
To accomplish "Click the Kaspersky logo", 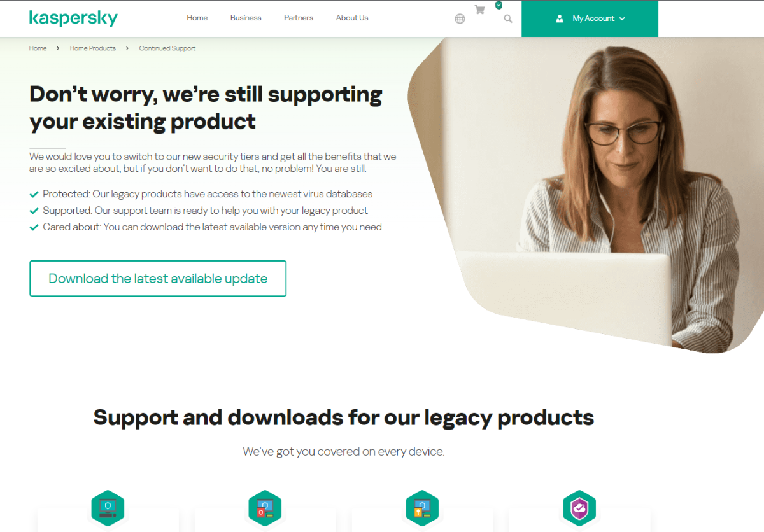I will click(73, 18).
